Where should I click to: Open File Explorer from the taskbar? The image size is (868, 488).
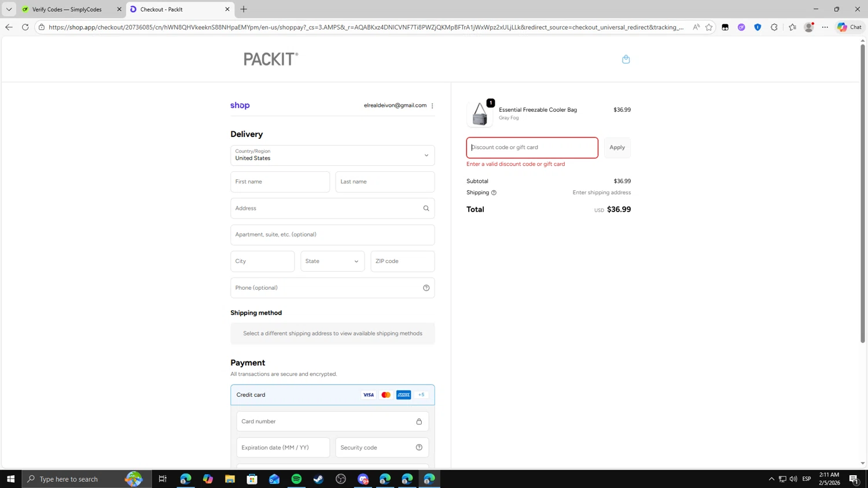[x=230, y=479]
